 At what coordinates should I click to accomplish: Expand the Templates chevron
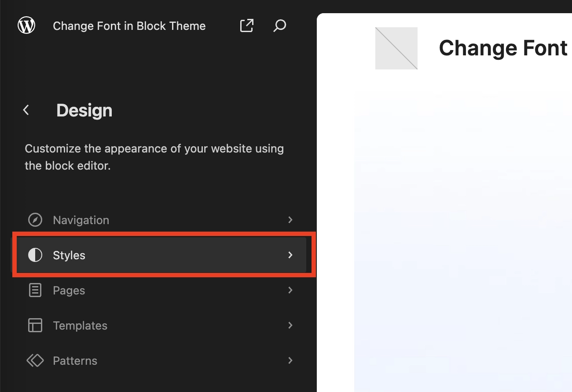tap(290, 325)
